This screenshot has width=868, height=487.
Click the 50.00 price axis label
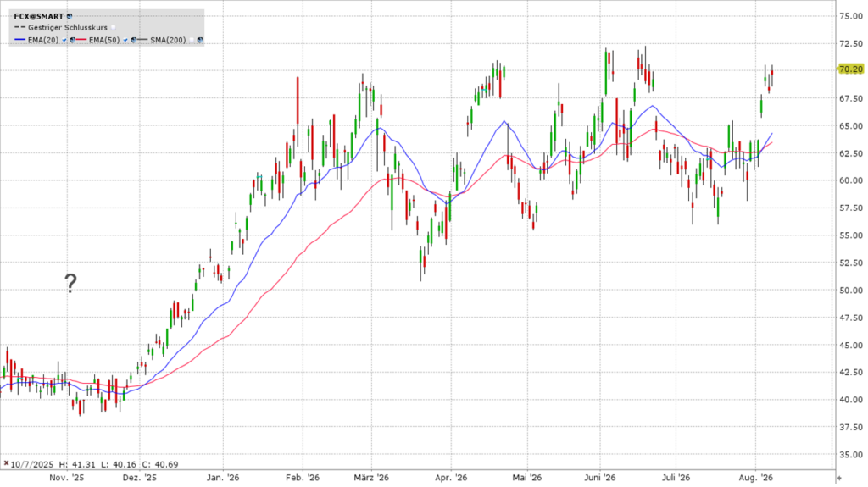tap(851, 290)
